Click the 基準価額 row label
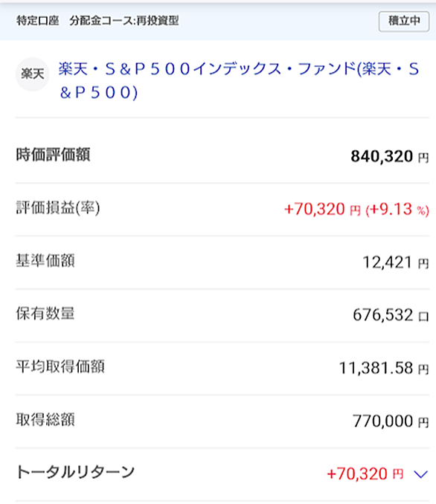 (x=45, y=261)
